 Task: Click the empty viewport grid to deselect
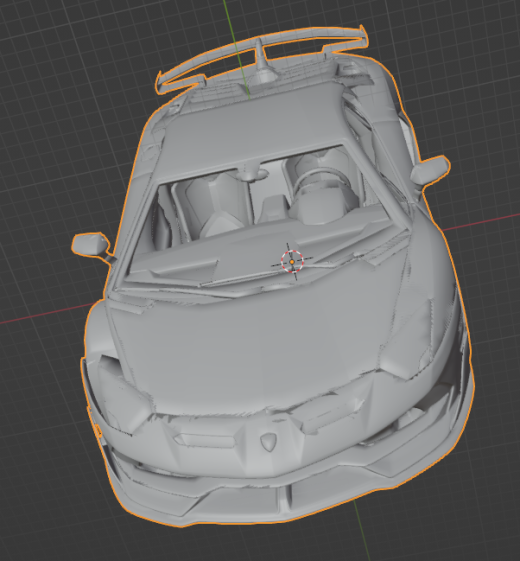(x=54, y=107)
